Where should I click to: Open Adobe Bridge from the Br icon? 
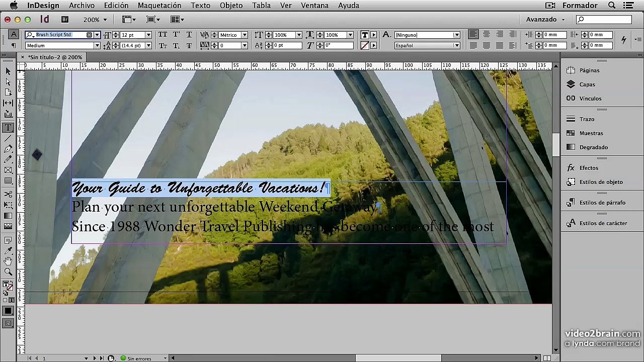point(65,20)
